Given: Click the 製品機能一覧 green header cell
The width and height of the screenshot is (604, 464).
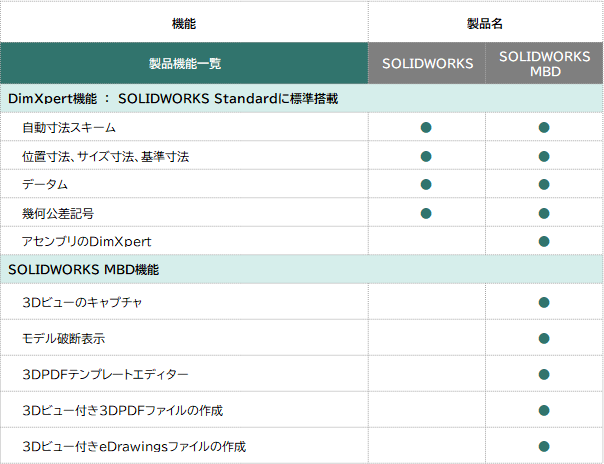Looking at the screenshot, I should 185,64.
